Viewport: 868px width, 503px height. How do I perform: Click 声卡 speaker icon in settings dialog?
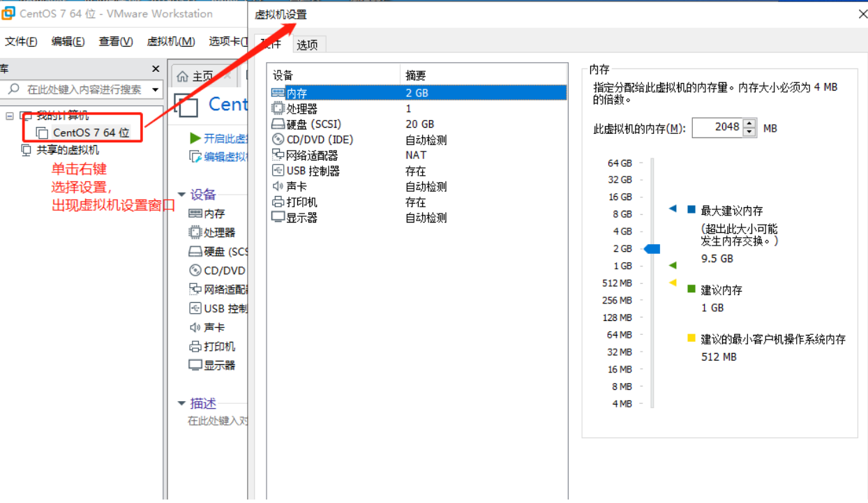tap(278, 186)
